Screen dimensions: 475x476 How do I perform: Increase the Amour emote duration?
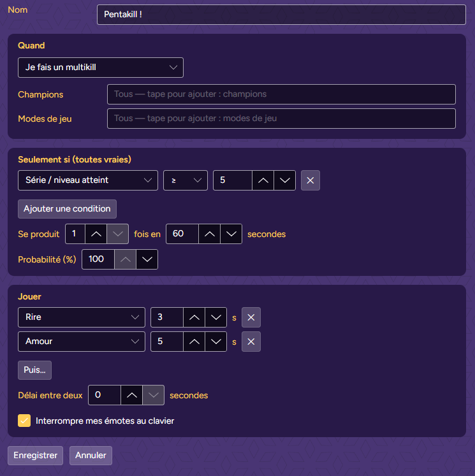pyautogui.click(x=194, y=342)
